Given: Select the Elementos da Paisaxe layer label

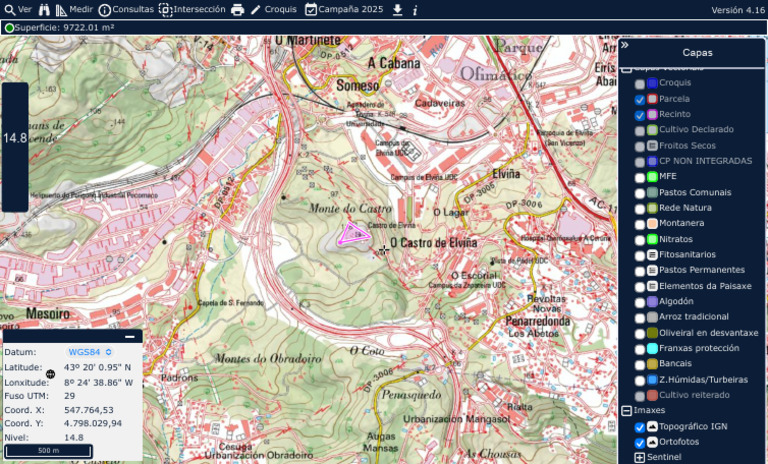Looking at the screenshot, I should pyautogui.click(x=705, y=286).
